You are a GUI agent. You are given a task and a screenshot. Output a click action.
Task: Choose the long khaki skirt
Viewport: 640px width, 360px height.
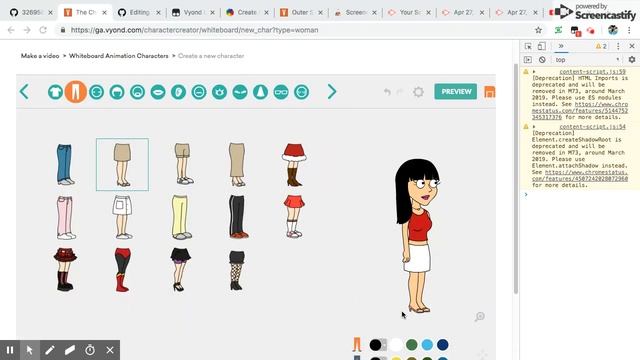pyautogui.click(x=237, y=164)
